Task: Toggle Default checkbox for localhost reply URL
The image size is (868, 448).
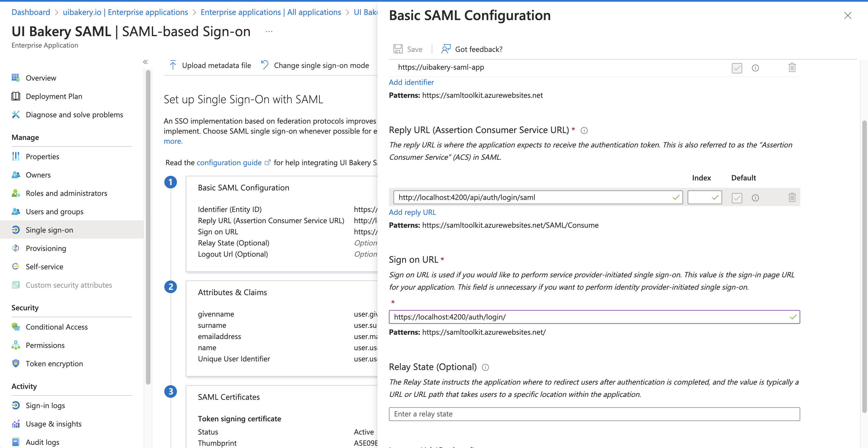Action: 736,198
